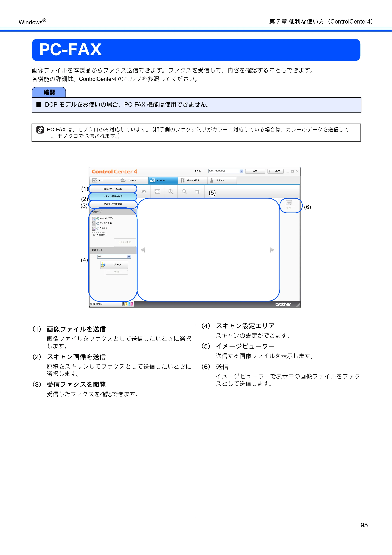Click the 印刷できます status text

(x=97, y=304)
